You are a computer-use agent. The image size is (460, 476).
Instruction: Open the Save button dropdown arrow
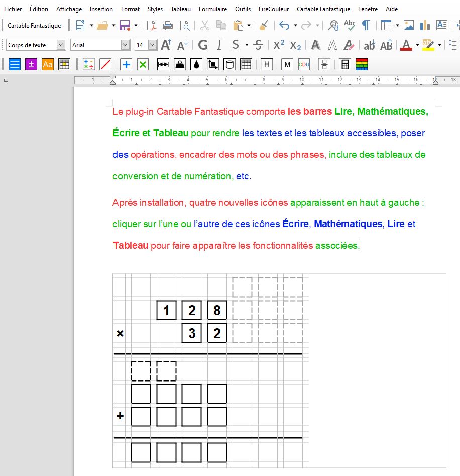(x=136, y=26)
